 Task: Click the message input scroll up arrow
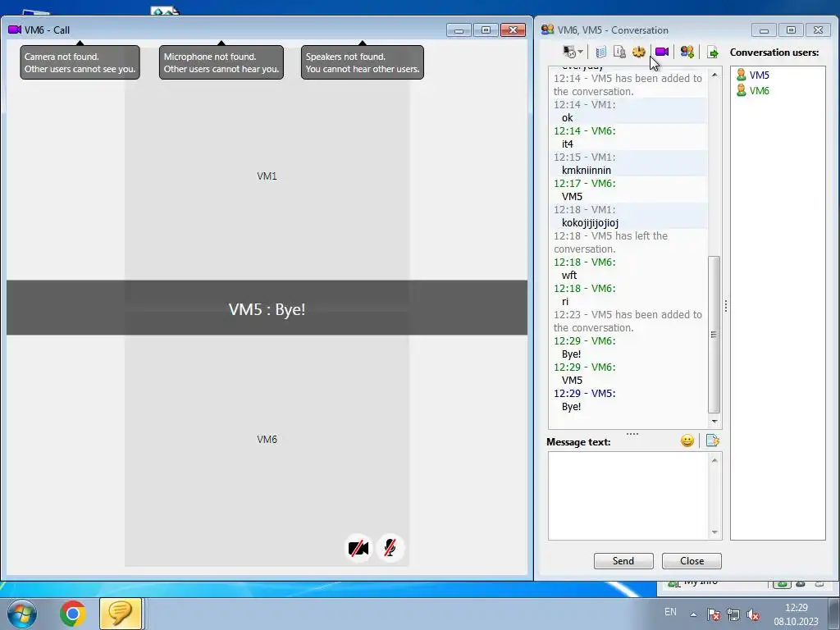click(714, 459)
